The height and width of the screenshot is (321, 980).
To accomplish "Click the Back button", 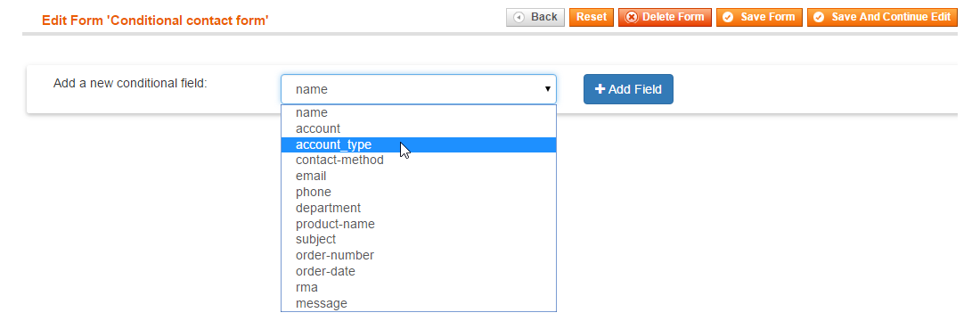I will pyautogui.click(x=535, y=17).
